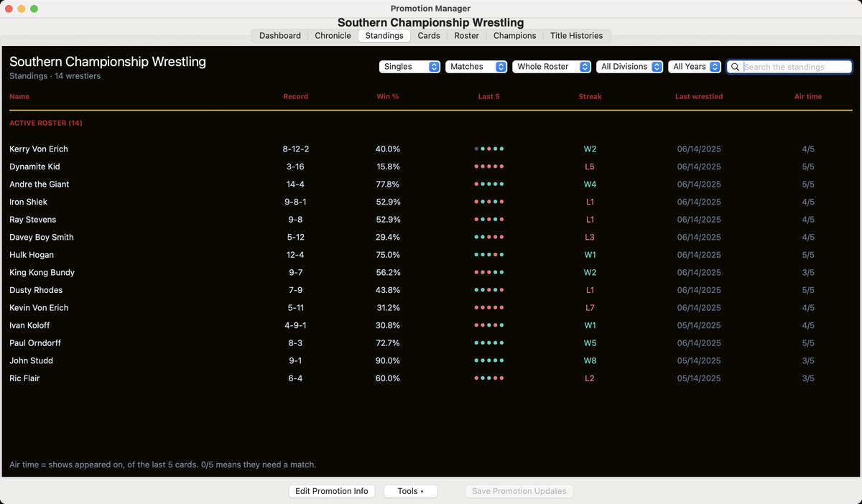Open the Whole Roster filter dropdown
The image size is (862, 504).
coord(551,67)
